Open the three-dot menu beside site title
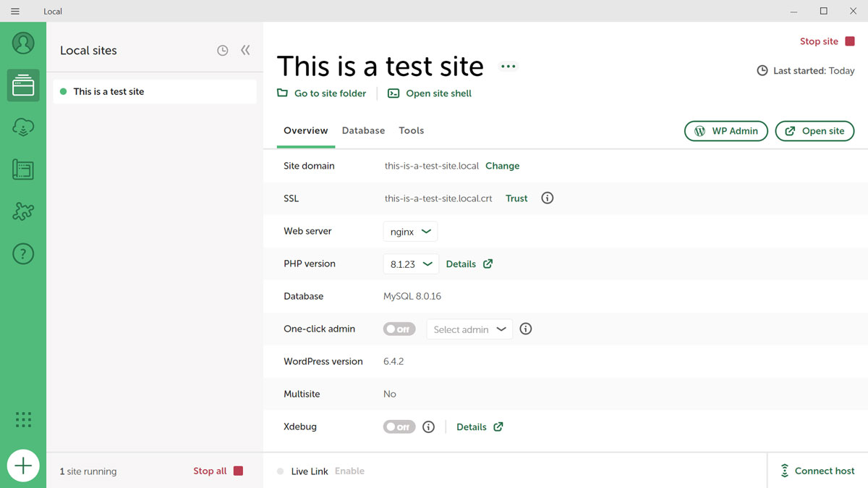This screenshot has height=488, width=868. pos(509,67)
